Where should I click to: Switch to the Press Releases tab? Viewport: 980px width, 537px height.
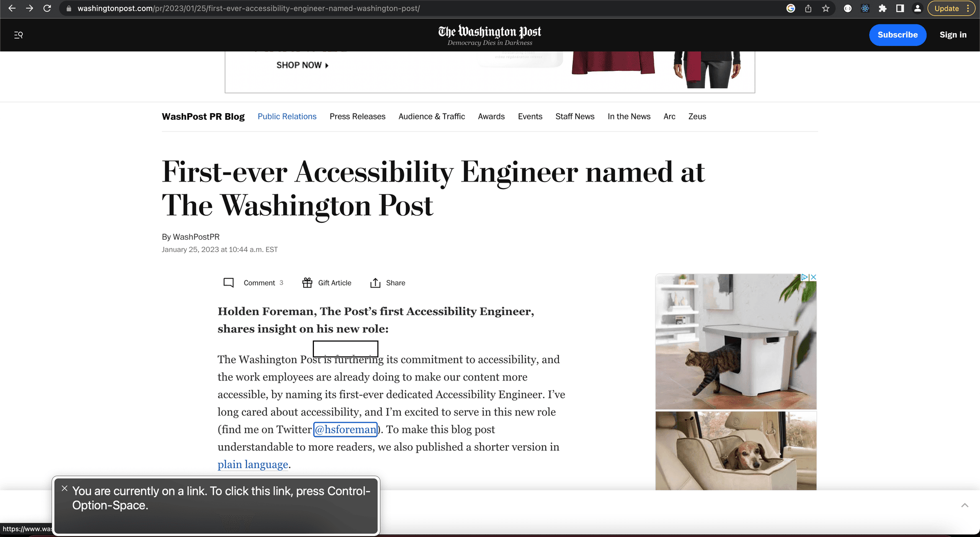357,116
